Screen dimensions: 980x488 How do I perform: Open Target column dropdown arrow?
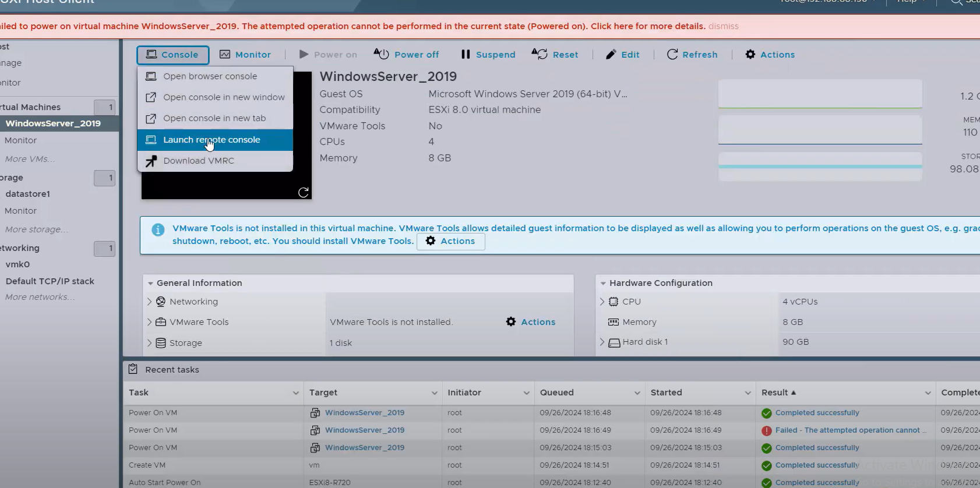[x=435, y=393]
